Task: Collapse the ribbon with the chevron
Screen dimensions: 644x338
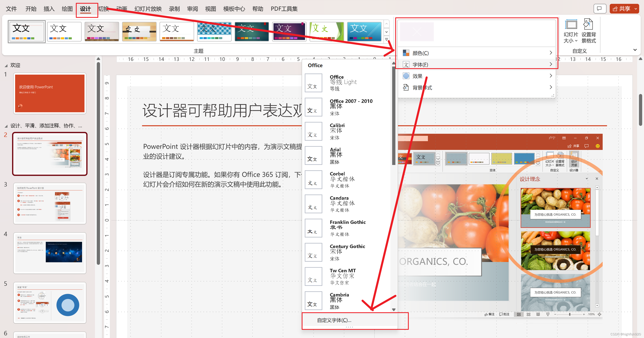Action: 635,50
